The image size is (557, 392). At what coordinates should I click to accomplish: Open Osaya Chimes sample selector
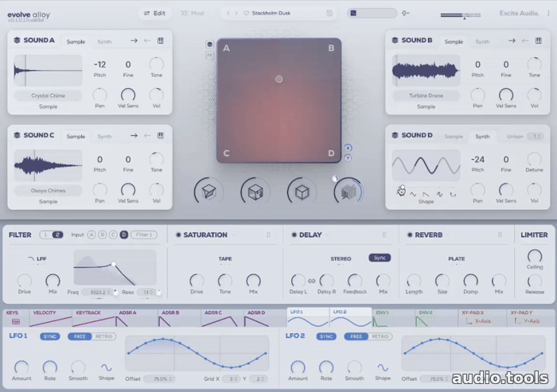tap(48, 191)
